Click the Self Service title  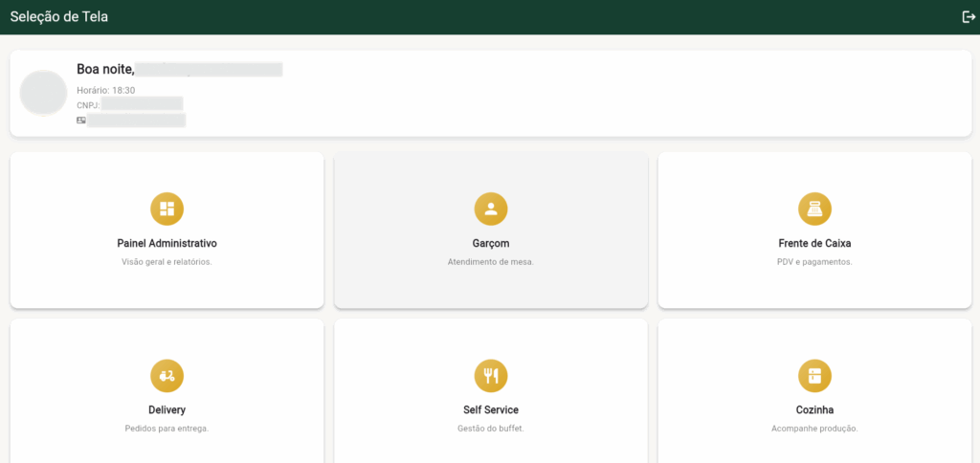click(491, 409)
